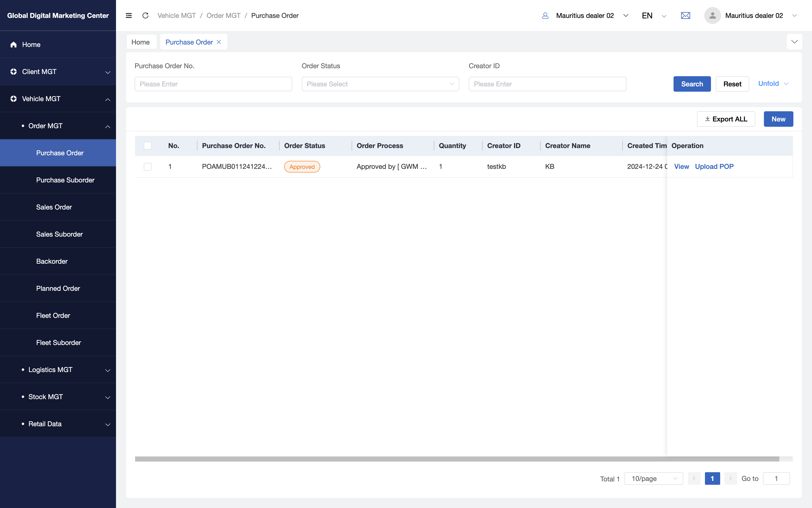Viewport: 812px width, 508px height.
Task: Select page 1 in pagination
Action: coord(712,478)
